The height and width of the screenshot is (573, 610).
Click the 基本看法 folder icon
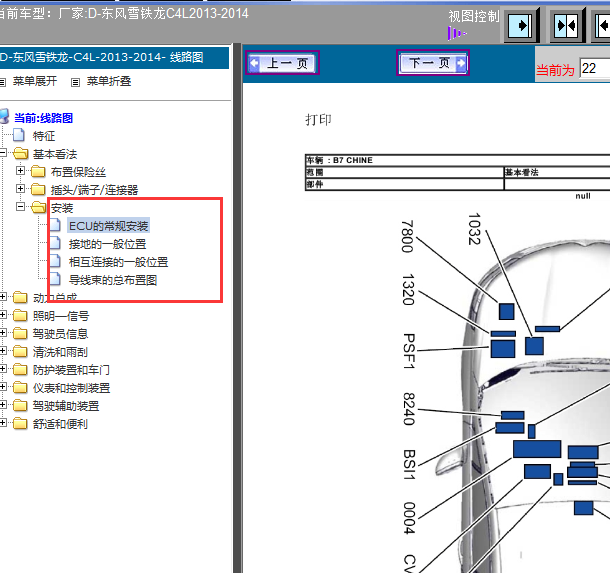(21, 153)
